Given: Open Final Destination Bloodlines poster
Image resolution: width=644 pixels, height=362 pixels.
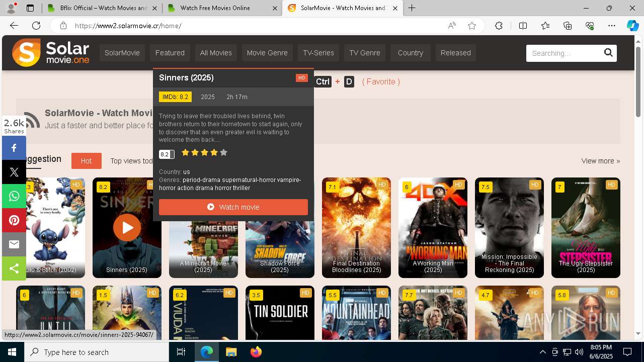Looking at the screenshot, I should point(356,228).
